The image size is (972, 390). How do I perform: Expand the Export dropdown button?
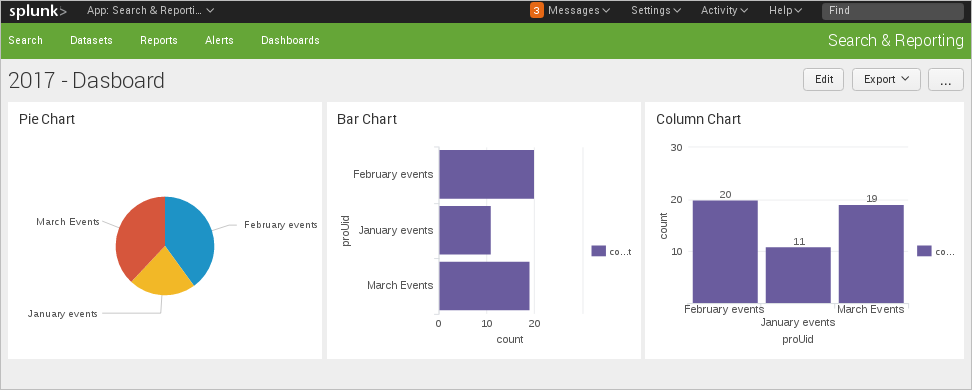[x=886, y=79]
